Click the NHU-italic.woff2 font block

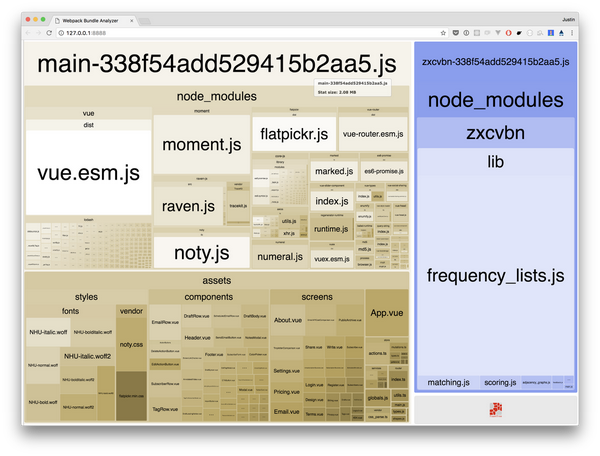87,356
